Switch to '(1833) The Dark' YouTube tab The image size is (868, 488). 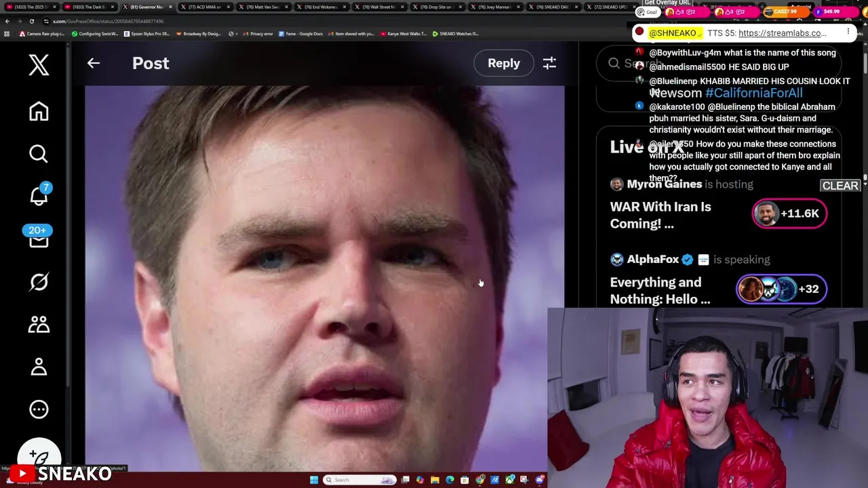pyautogui.click(x=90, y=7)
